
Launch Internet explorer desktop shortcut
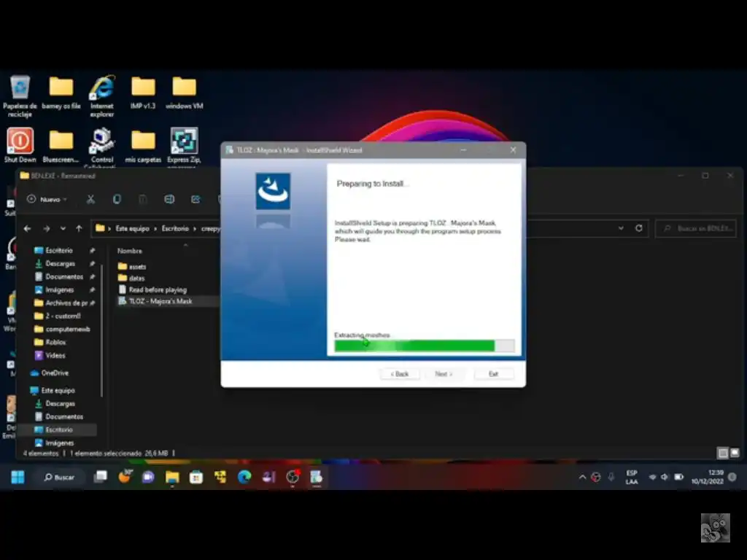(x=102, y=96)
